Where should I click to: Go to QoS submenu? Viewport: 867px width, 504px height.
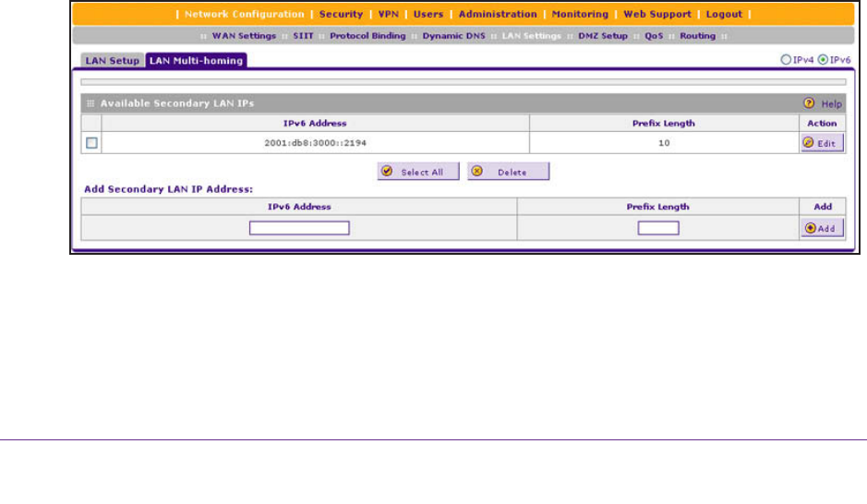pos(654,36)
